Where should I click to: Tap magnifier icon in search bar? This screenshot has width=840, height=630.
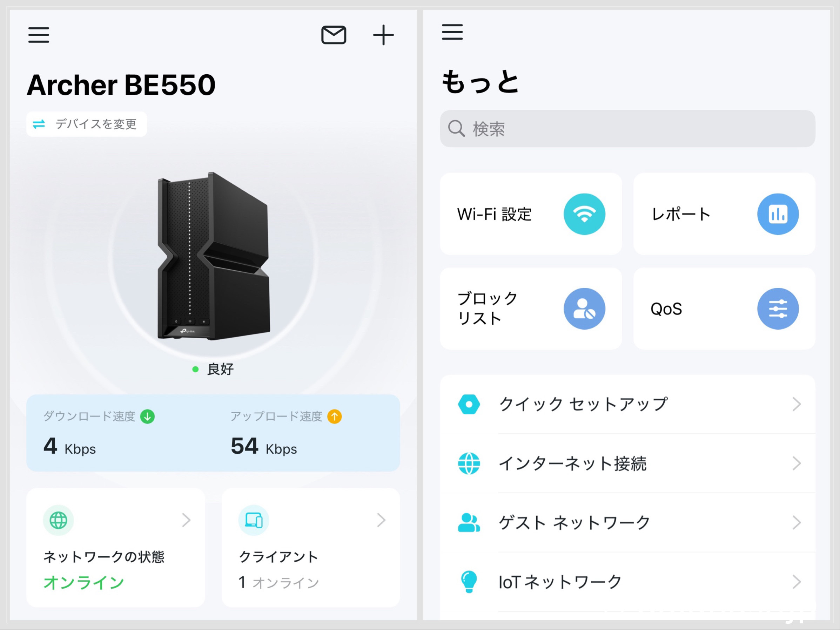pyautogui.click(x=456, y=129)
